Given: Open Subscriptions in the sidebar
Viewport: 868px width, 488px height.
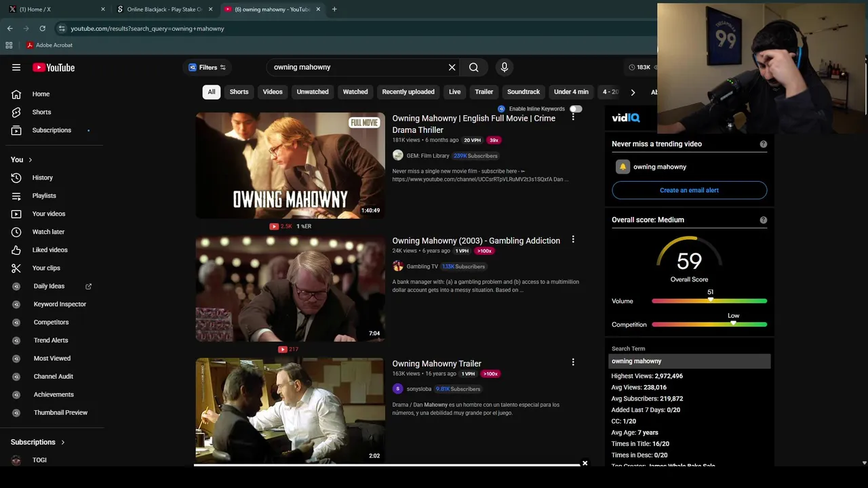Looking at the screenshot, I should (52, 130).
